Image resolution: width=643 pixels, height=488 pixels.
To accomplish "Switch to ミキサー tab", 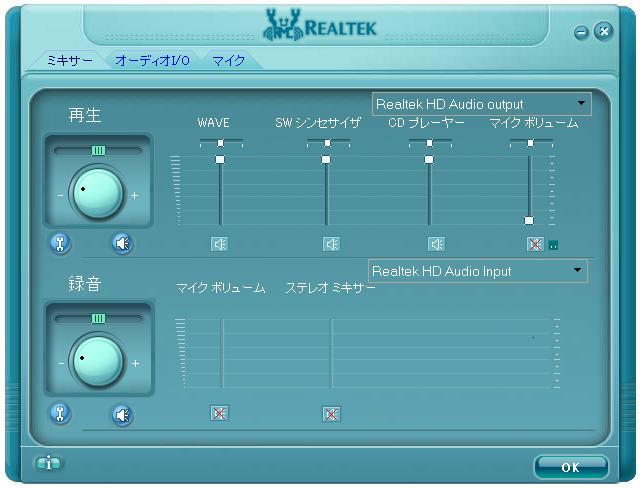I will tap(69, 61).
